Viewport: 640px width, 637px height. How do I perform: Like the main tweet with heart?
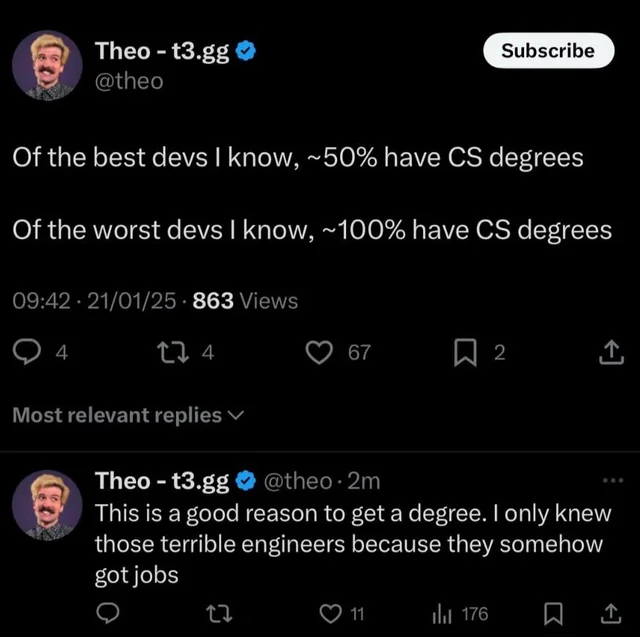(x=320, y=351)
